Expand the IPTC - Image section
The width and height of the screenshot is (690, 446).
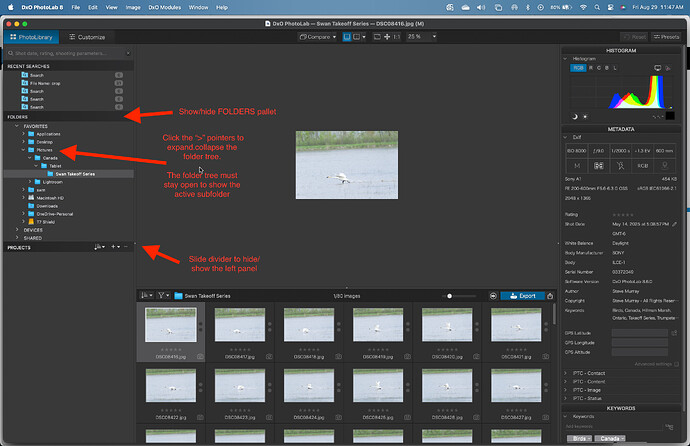[565, 390]
